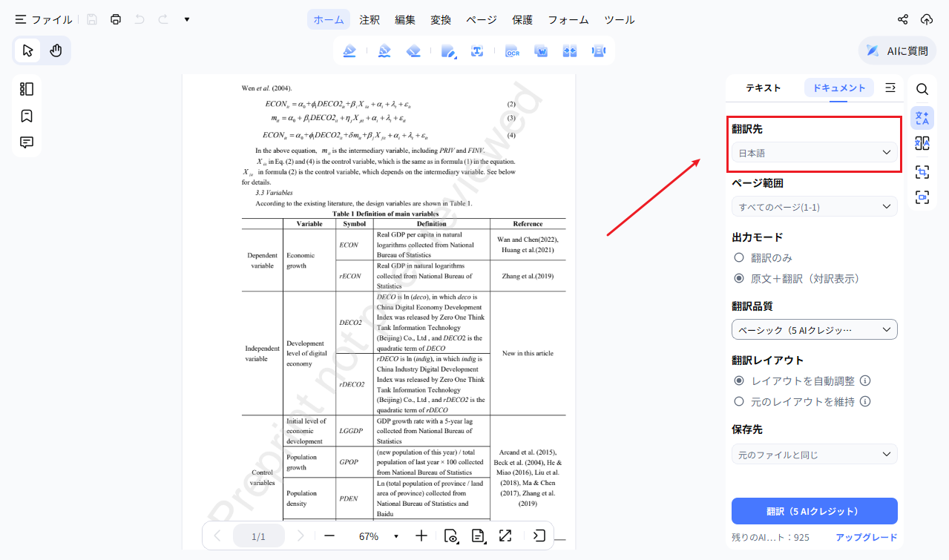Expand the quick access toolbar dropdown arrow
The image size is (949, 560).
[187, 19]
